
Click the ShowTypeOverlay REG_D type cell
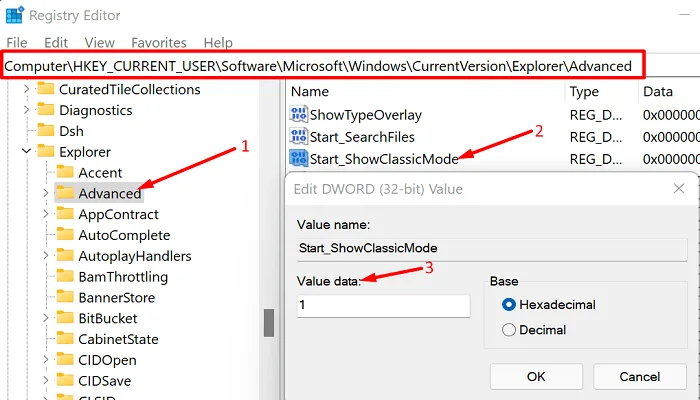596,115
